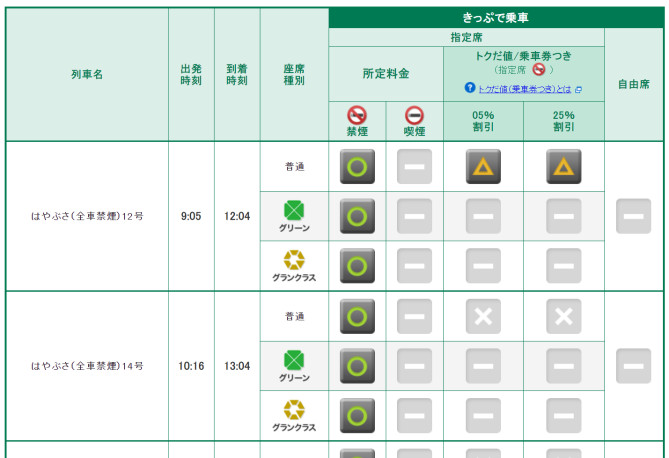The height and width of the screenshot is (458, 669).
Task: Click the きっぷで乗車 banner heading
Action: pyautogui.click(x=496, y=18)
